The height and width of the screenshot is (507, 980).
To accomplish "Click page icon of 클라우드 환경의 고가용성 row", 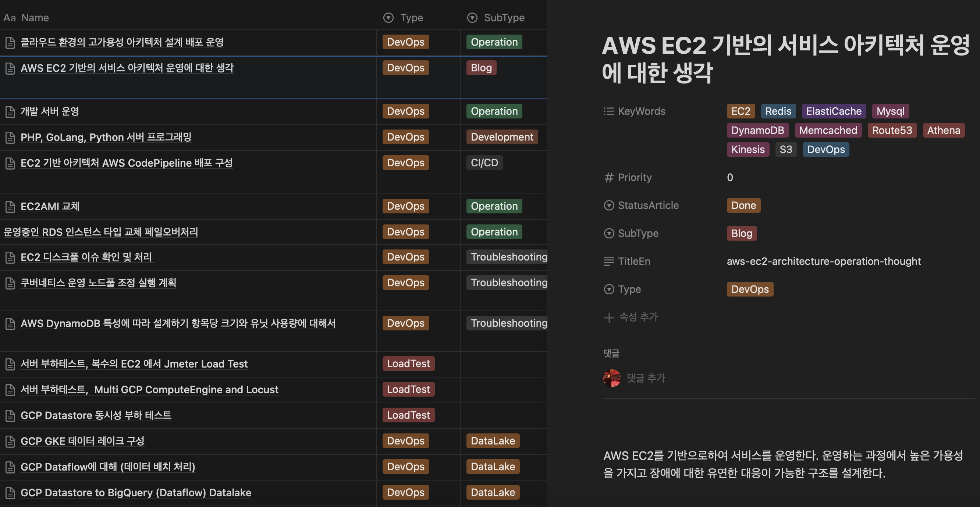I will 10,43.
